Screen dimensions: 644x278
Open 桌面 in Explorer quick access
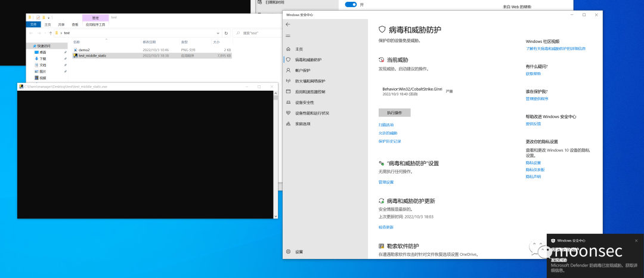click(43, 52)
